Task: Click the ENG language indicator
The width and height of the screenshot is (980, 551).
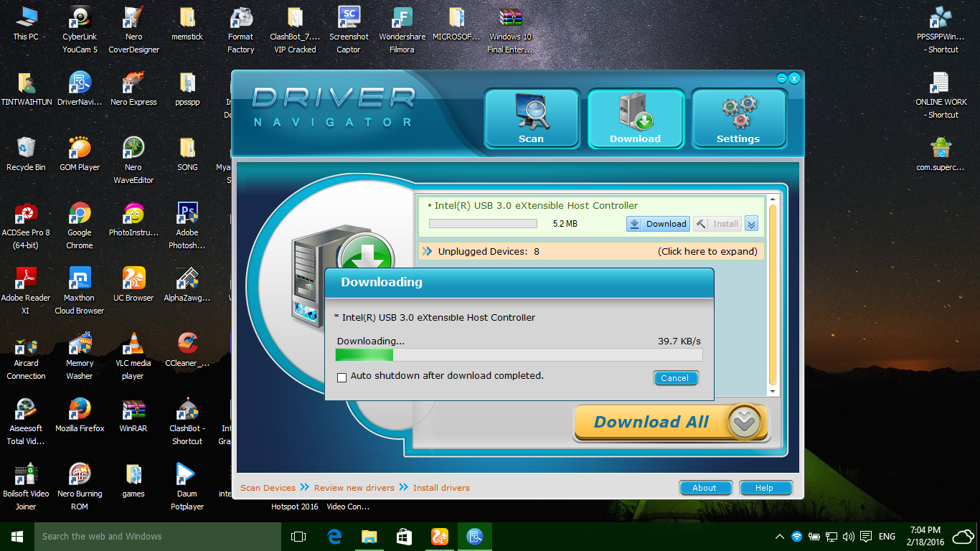Action: pyautogui.click(x=887, y=537)
